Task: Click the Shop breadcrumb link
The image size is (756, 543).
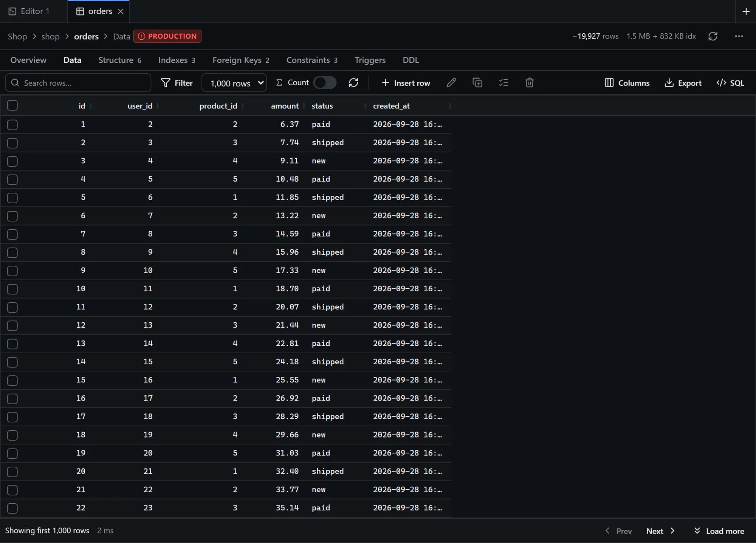Action: pos(17,36)
